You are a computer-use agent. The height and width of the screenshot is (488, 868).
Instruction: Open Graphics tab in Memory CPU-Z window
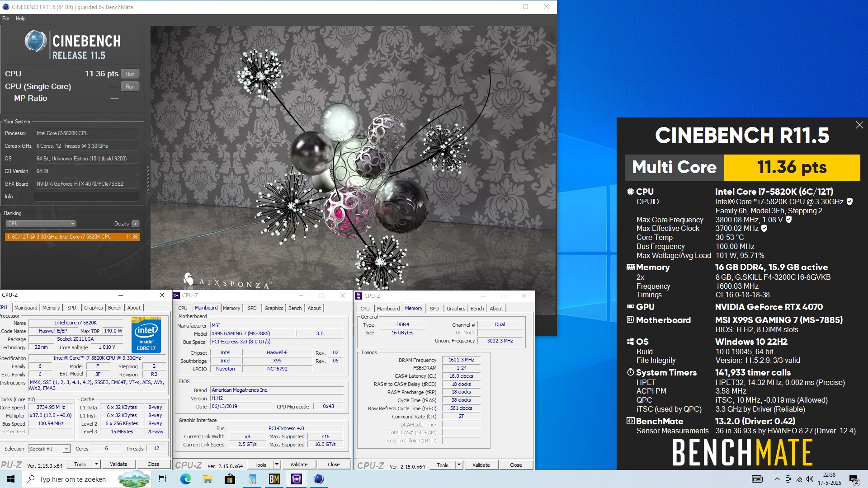click(456, 309)
